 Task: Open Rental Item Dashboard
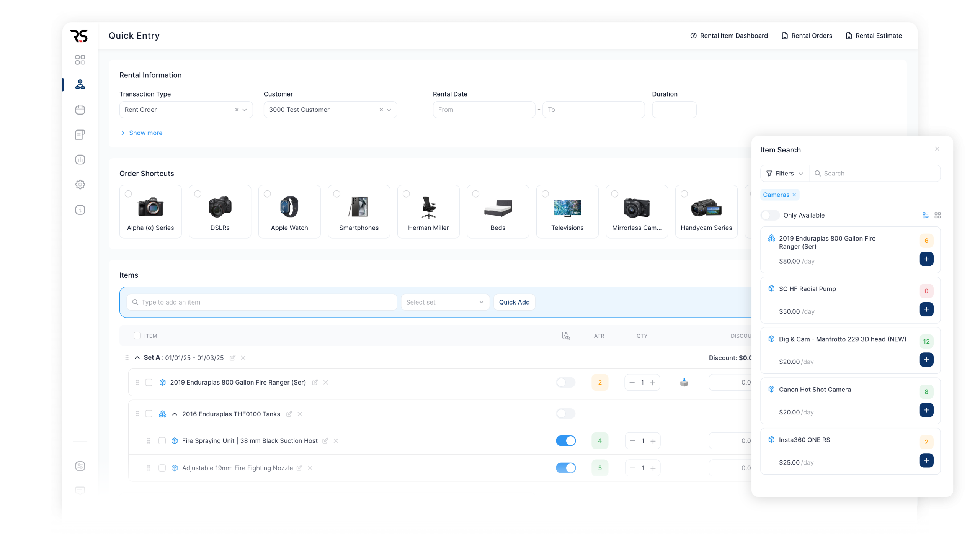(x=729, y=36)
